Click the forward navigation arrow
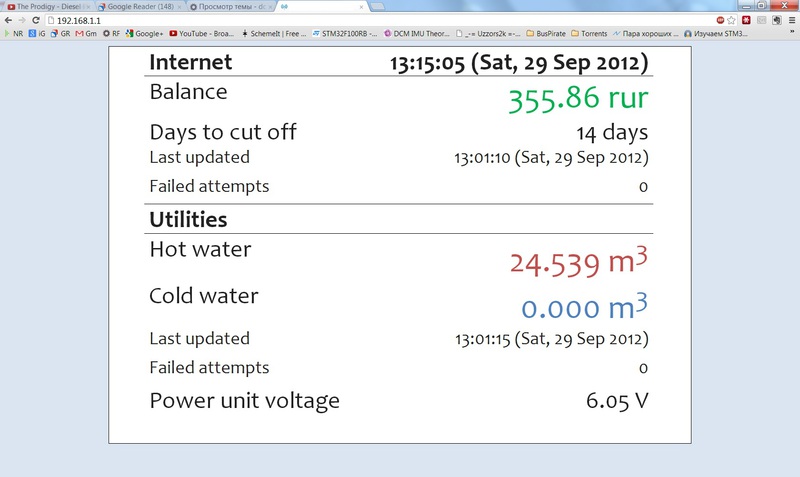 pos(21,20)
